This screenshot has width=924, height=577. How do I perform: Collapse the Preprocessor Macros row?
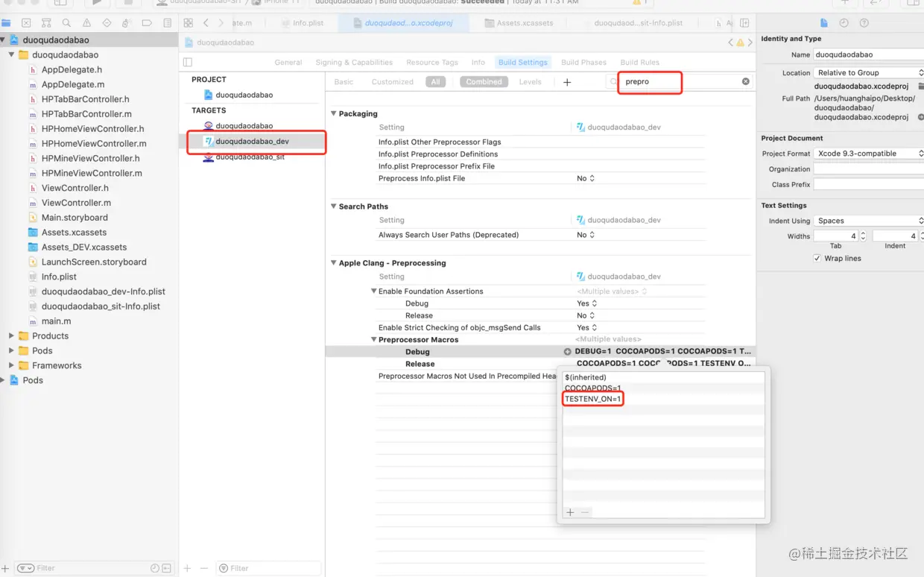(x=374, y=340)
